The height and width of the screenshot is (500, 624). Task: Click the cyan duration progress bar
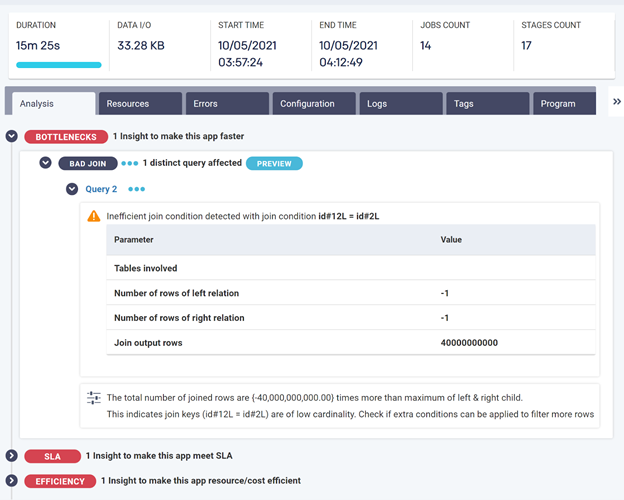pyautogui.click(x=59, y=65)
